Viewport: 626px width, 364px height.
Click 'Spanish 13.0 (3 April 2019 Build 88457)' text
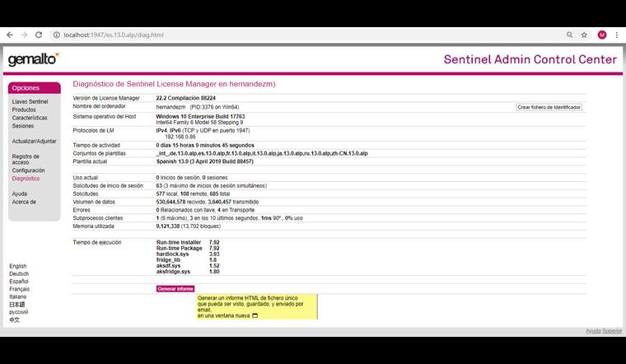[x=205, y=161]
